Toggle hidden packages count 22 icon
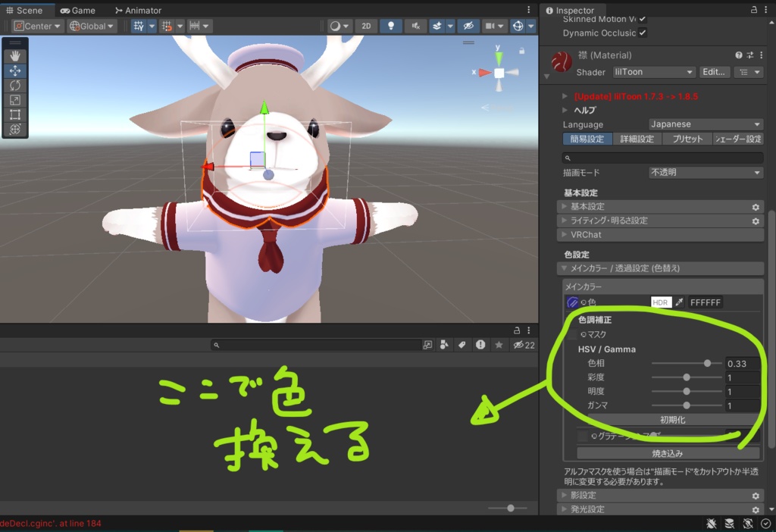The image size is (776, 532). [x=524, y=345]
